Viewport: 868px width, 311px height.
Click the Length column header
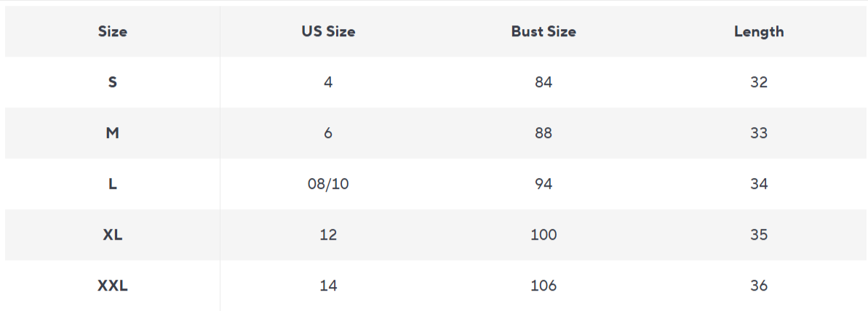click(x=759, y=31)
